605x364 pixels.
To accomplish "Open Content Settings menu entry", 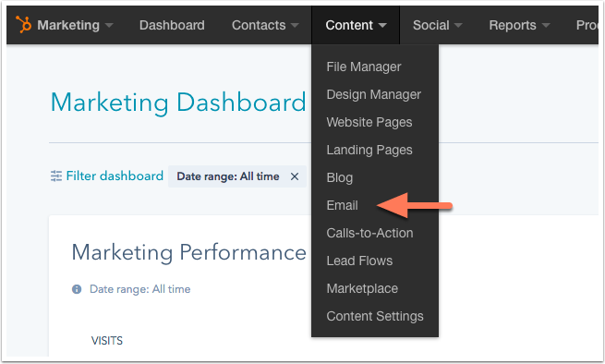I will (x=375, y=317).
